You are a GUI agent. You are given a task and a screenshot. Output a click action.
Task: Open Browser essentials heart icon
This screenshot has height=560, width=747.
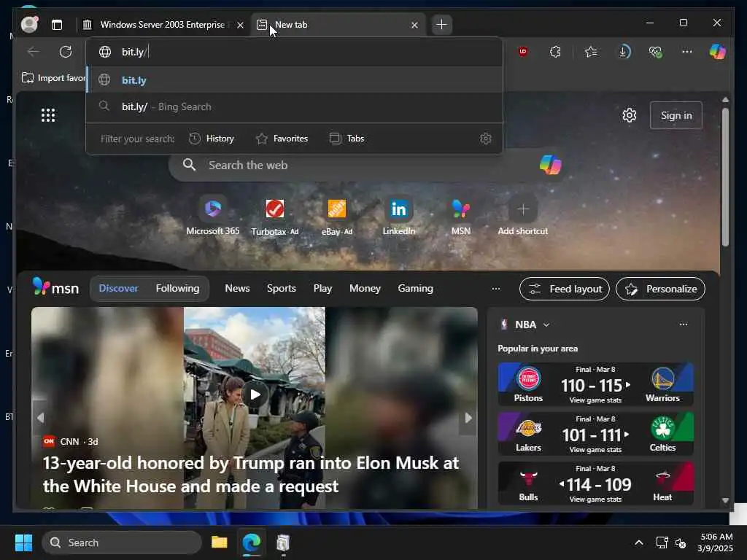click(x=656, y=52)
